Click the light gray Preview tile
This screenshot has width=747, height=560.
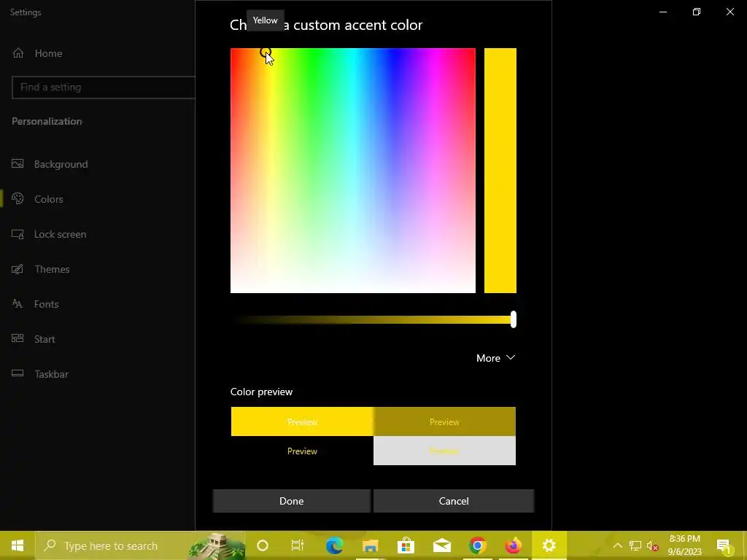444,451
